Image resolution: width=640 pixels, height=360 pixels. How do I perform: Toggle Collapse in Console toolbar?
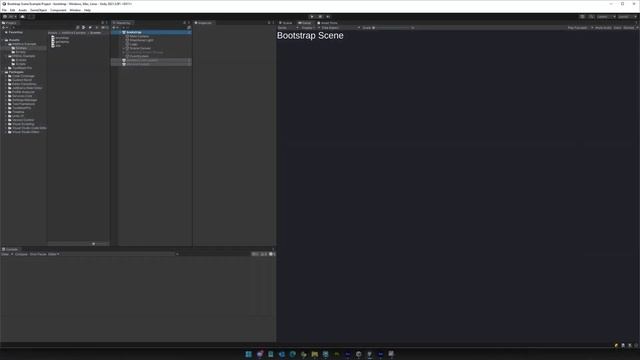[21, 254]
